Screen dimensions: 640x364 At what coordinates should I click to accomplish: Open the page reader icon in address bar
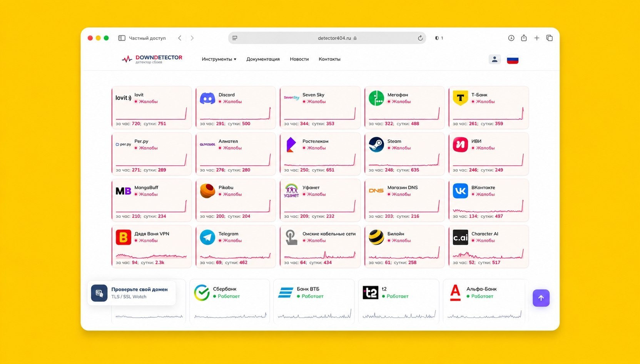(235, 38)
